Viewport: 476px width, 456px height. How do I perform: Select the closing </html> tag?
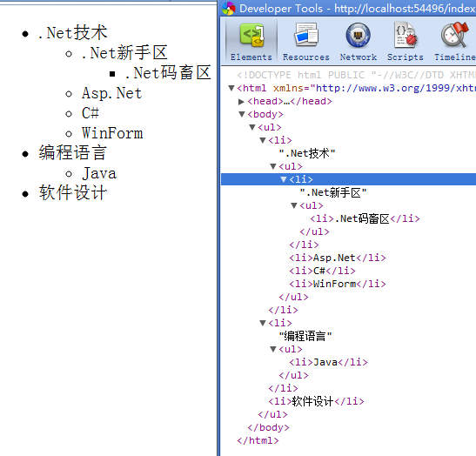point(258,440)
